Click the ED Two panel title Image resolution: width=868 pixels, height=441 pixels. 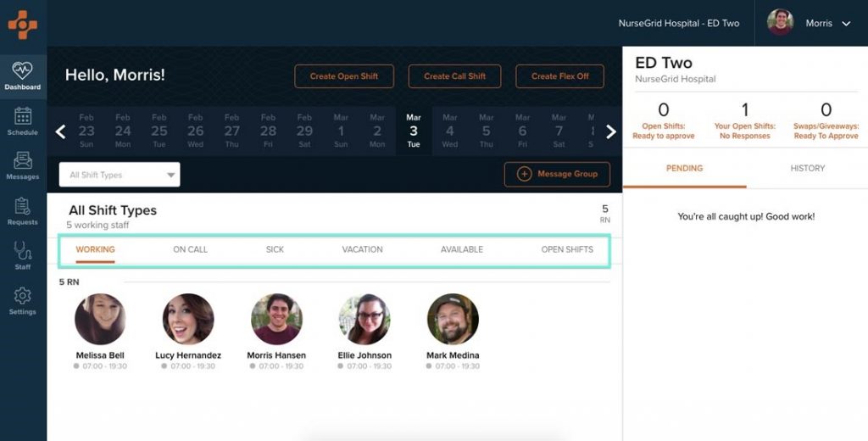click(663, 63)
